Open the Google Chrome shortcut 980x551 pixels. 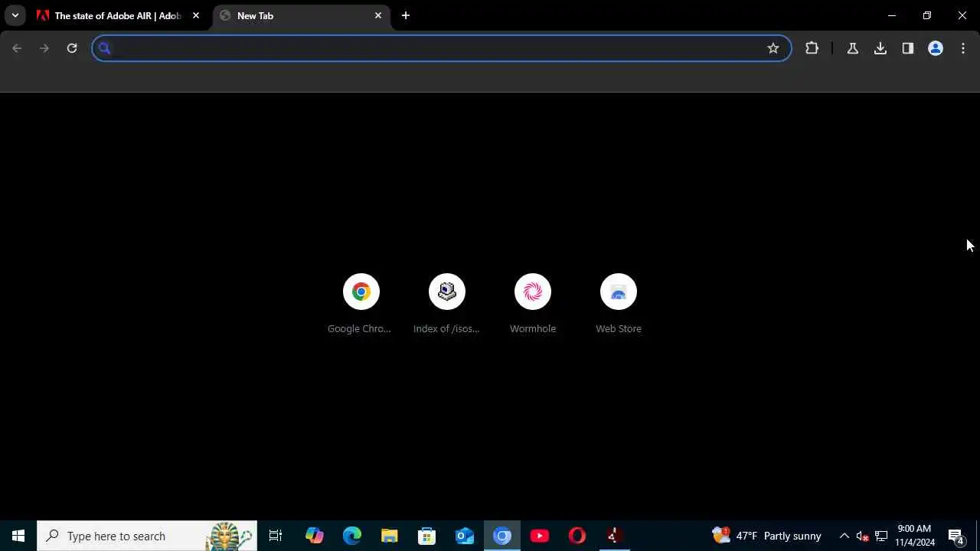(361, 304)
